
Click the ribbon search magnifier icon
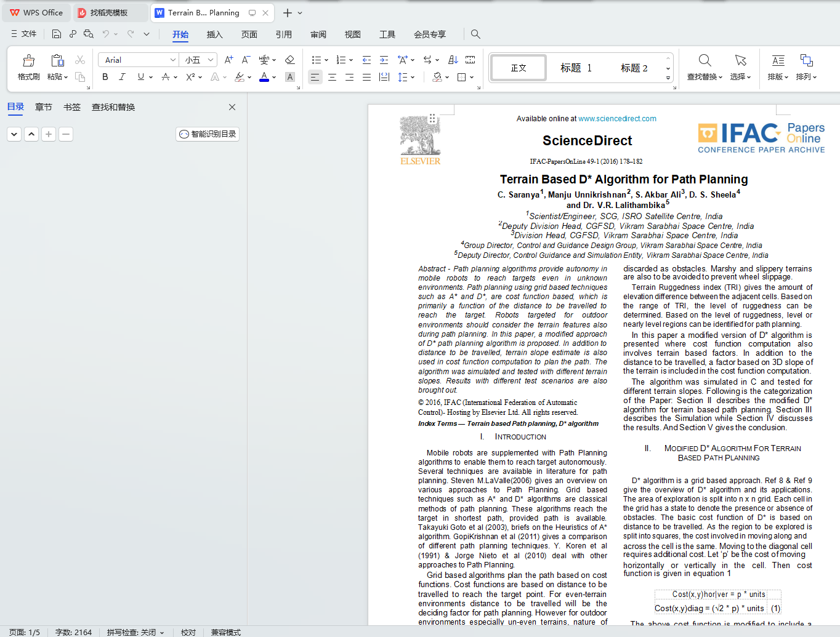pos(475,34)
